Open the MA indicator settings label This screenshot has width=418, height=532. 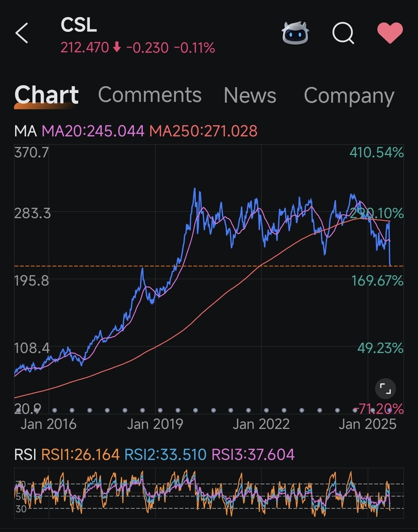[25, 131]
